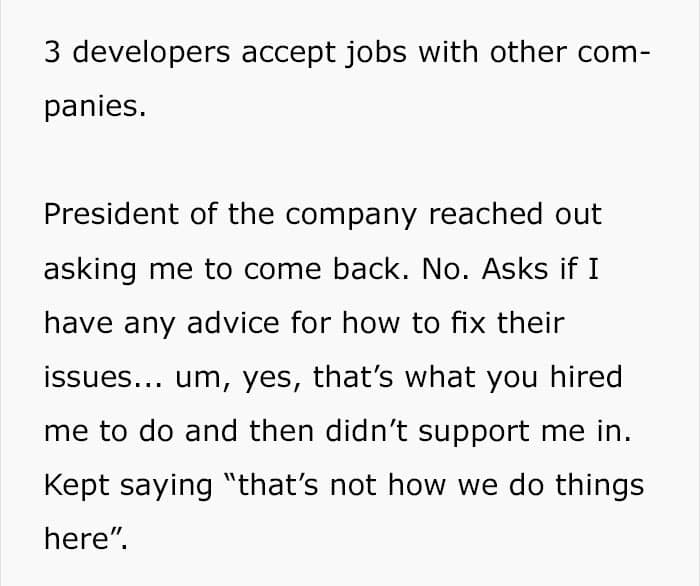The image size is (700, 586).
Task: Click the word "Asks" after "No."
Action: point(530,270)
